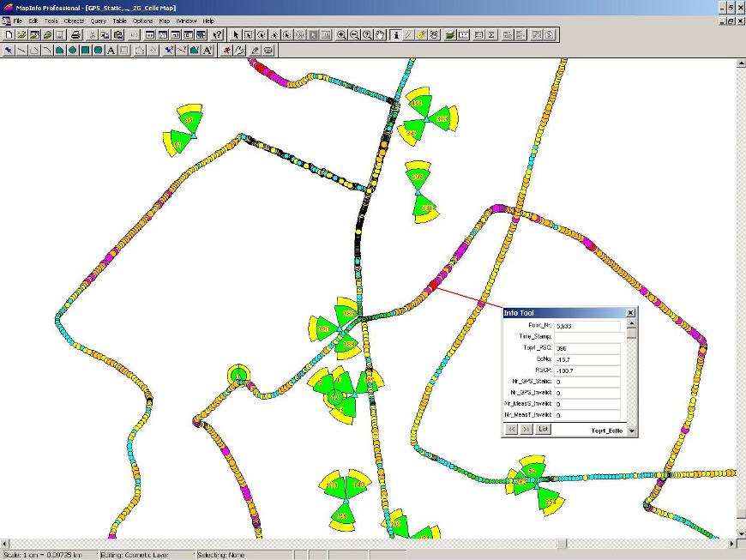746x560 pixels.
Task: Click the Point_Nr value field
Action: pos(587,326)
